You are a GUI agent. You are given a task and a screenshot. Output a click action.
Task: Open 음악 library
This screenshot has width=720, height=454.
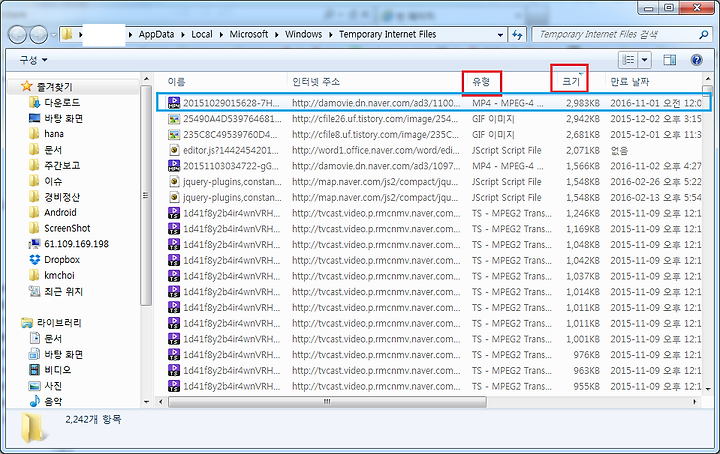point(45,402)
